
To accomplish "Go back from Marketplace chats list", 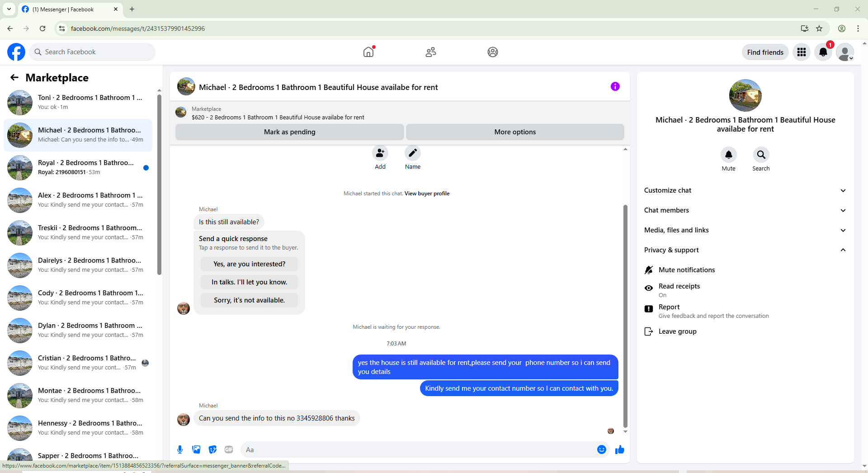I will pos(14,77).
